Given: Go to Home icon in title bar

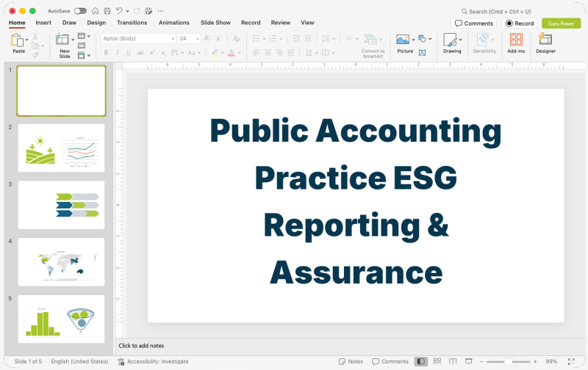Looking at the screenshot, I should 96,11.
